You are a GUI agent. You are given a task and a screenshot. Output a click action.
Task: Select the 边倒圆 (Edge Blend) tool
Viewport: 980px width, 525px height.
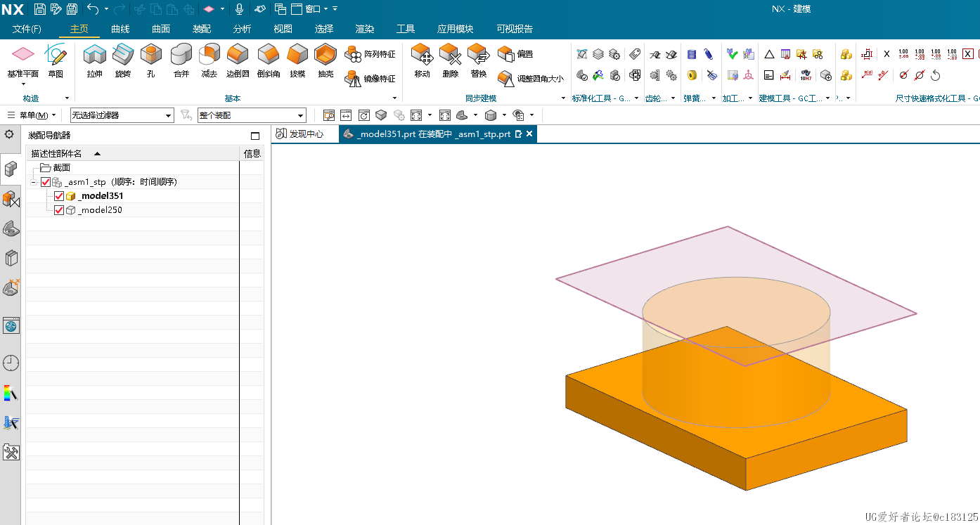[x=238, y=61]
